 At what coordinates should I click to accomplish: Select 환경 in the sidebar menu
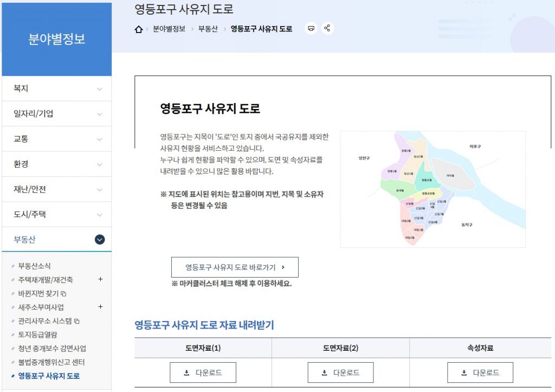click(x=57, y=164)
